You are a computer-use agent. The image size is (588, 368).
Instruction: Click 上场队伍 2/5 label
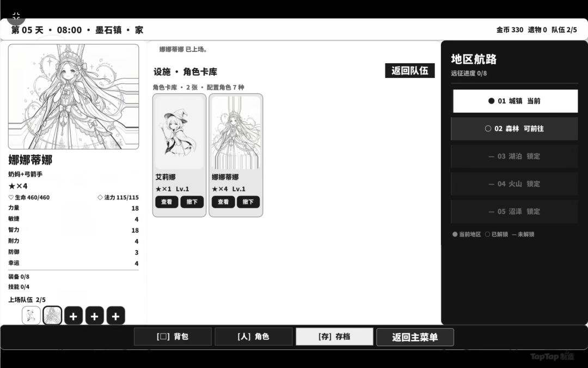coord(27,300)
